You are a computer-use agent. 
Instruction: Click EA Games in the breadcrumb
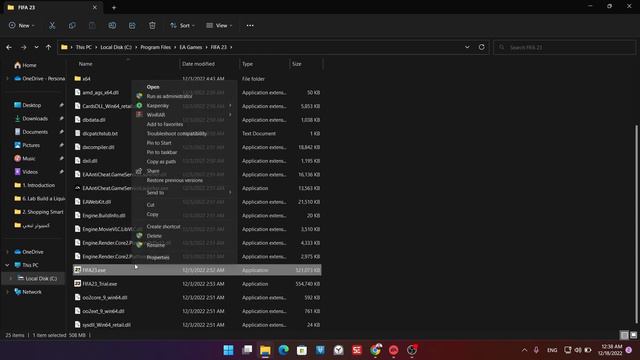191,47
